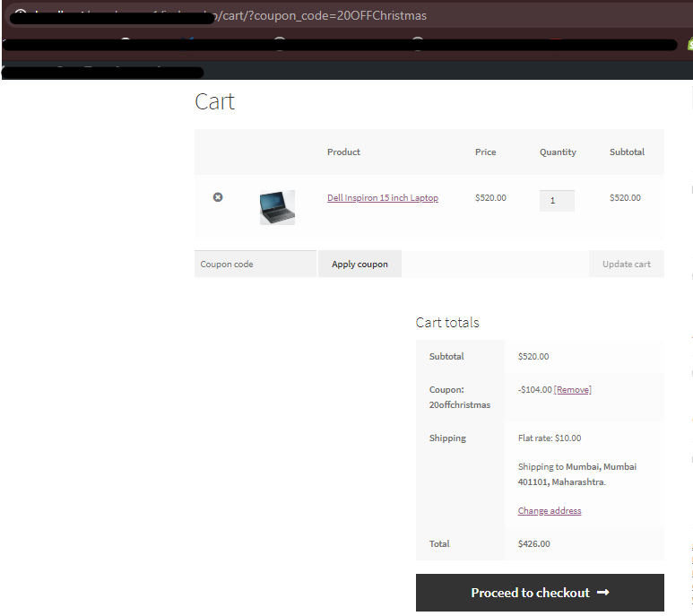Apply coupon to the cart
The width and height of the screenshot is (693, 616).
359,264
